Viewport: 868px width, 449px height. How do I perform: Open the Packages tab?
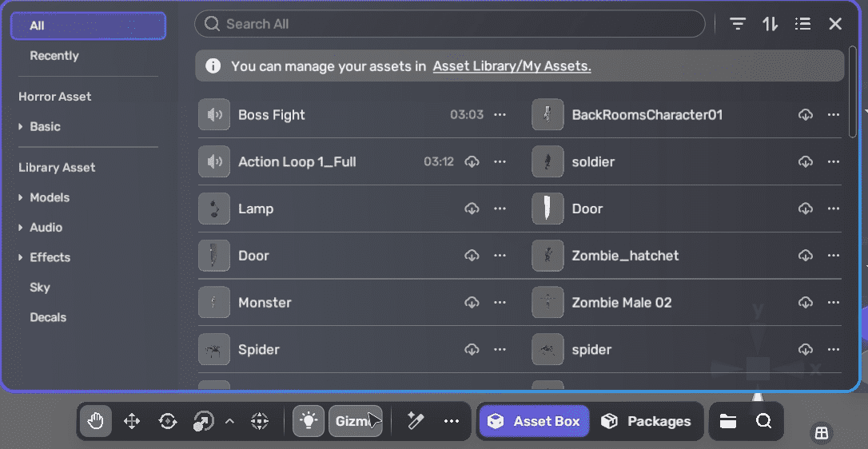click(x=647, y=421)
